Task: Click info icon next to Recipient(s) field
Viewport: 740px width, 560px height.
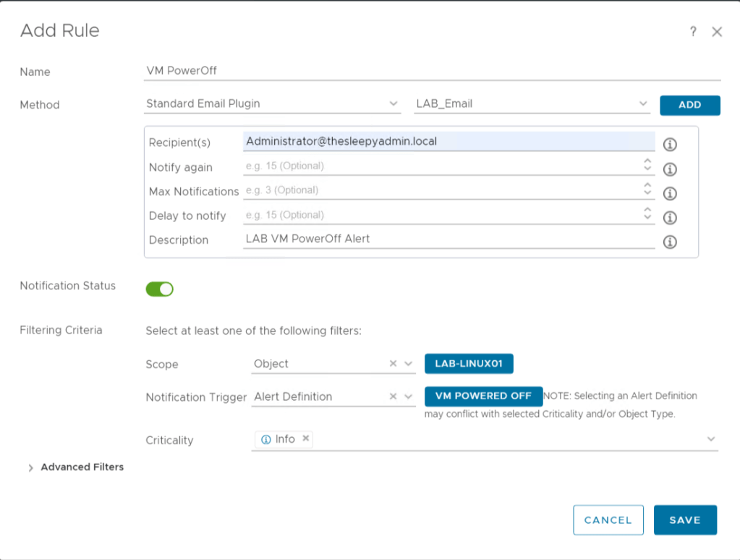Action: coord(670,145)
